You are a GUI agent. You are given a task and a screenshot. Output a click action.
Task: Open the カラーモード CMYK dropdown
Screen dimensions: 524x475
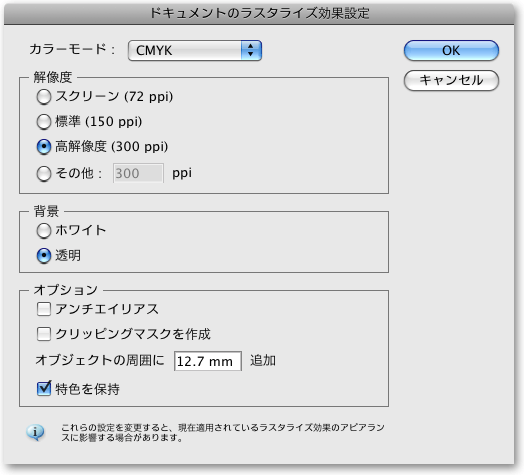pos(194,50)
